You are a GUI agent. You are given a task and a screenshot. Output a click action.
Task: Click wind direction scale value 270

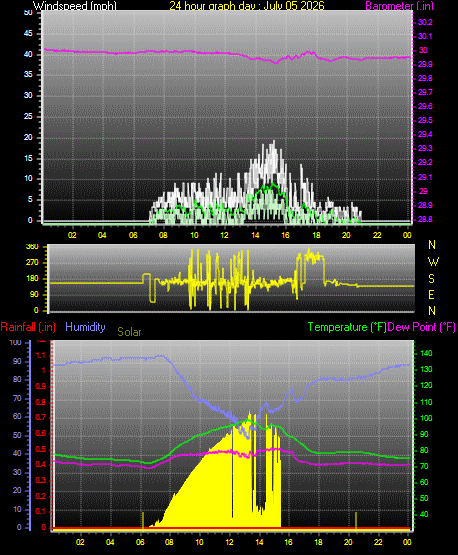click(32, 263)
